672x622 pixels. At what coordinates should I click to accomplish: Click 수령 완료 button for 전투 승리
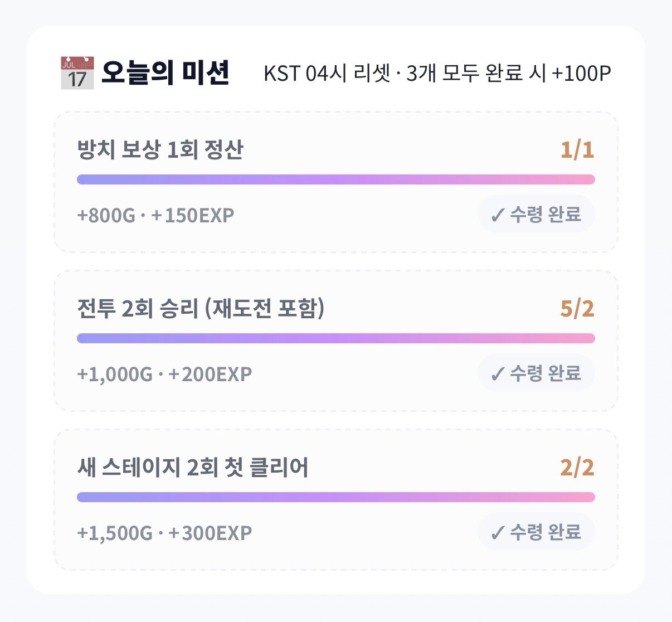pos(537,373)
